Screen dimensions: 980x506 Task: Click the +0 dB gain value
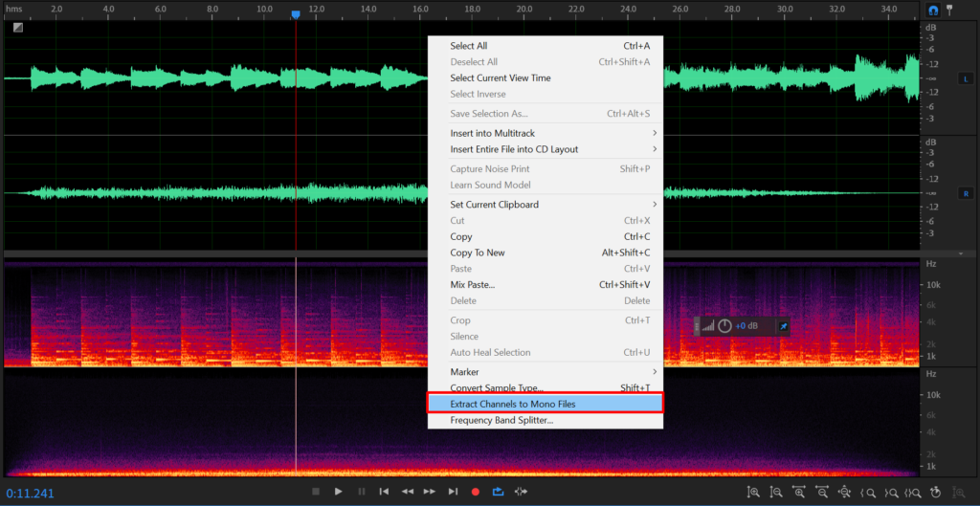[746, 326]
